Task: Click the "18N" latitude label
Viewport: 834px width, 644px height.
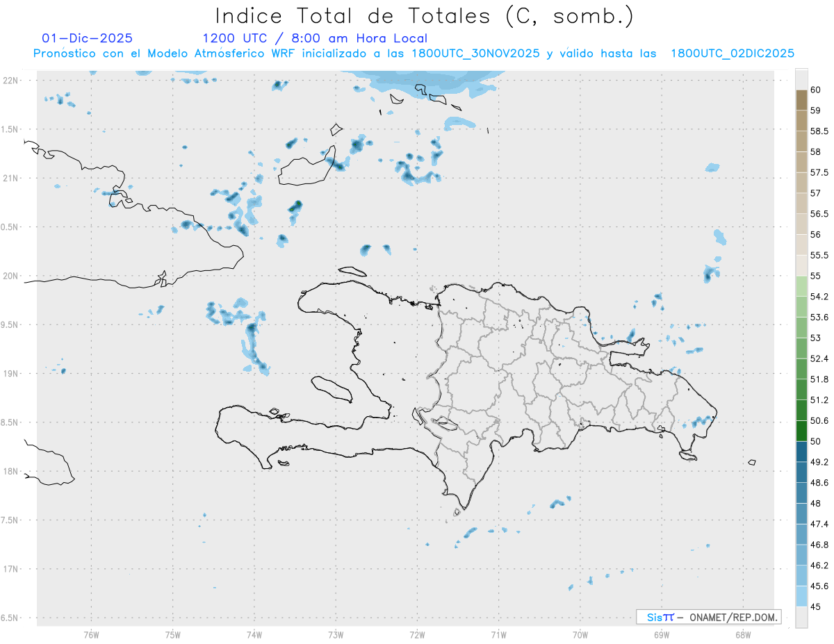Action: pyautogui.click(x=10, y=471)
